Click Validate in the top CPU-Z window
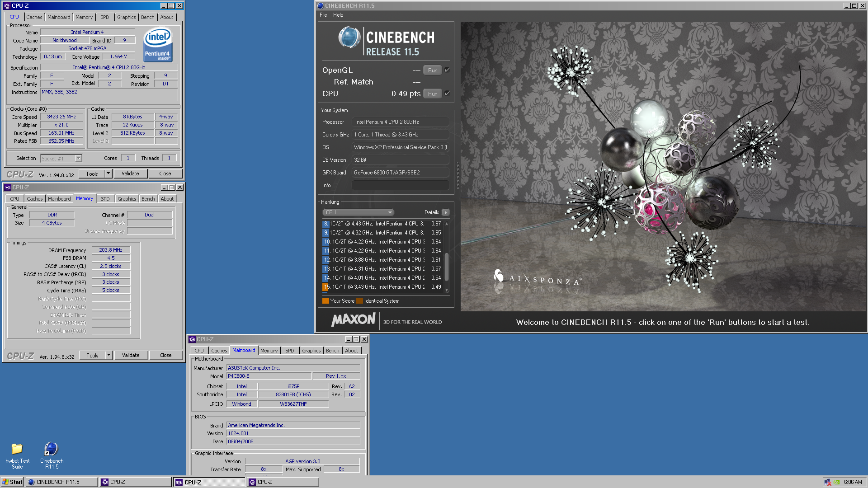The height and width of the screenshot is (488, 868). tap(130, 174)
